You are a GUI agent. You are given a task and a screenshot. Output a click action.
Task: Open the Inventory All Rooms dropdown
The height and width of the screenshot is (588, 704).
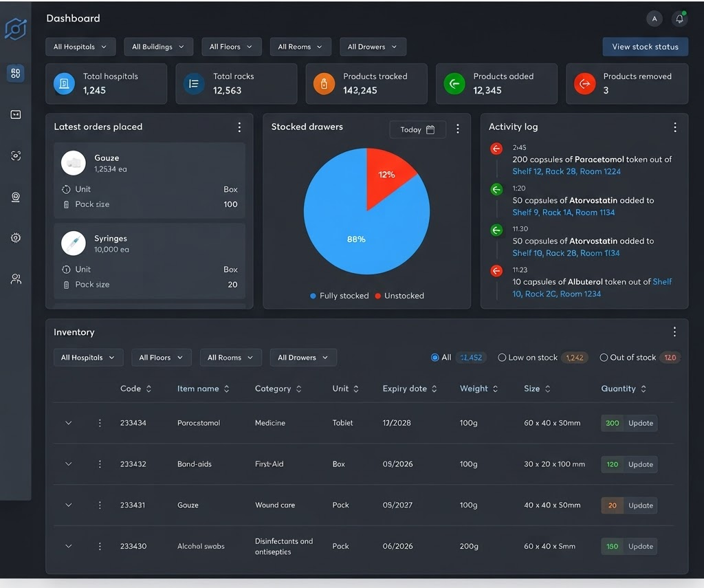[230, 358]
